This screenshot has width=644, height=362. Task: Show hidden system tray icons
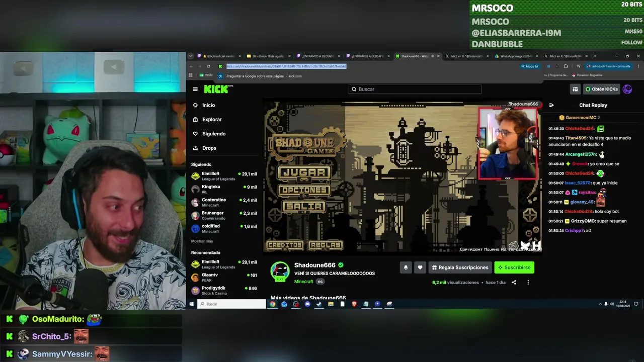(600, 304)
